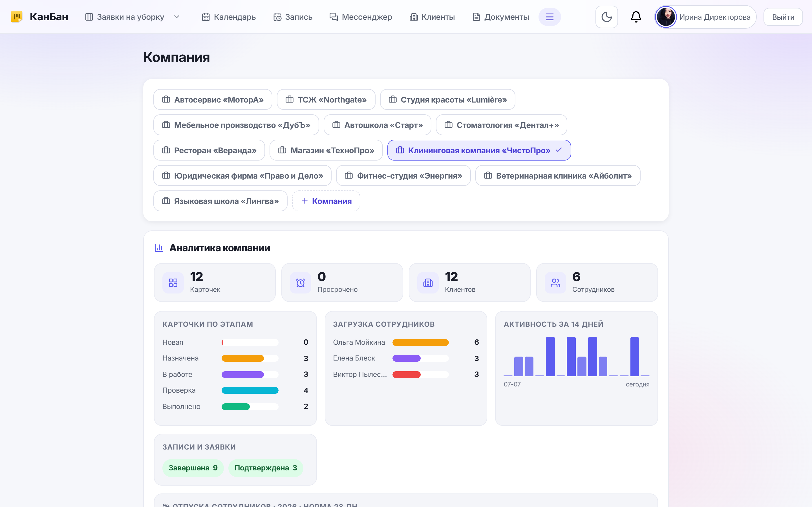Toggle dark mode with the moon icon
Screen dimensions: 812x507
(x=606, y=17)
